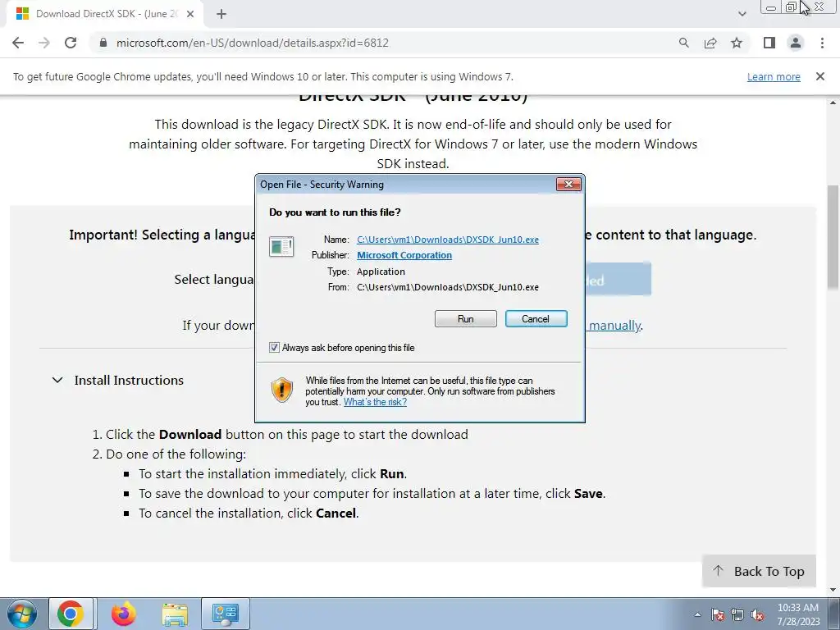The height and width of the screenshot is (630, 840).
Task: Uncheck Always ask before opening this file
Action: point(274,348)
